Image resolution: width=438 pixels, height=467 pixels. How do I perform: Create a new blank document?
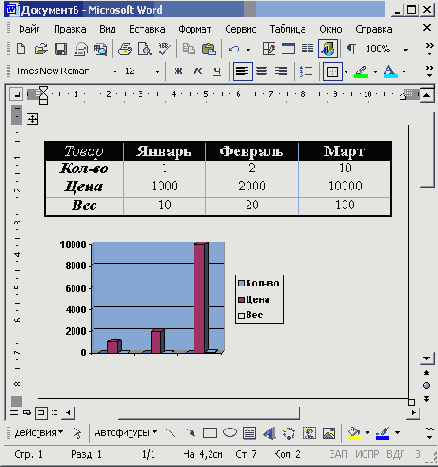click(21, 49)
